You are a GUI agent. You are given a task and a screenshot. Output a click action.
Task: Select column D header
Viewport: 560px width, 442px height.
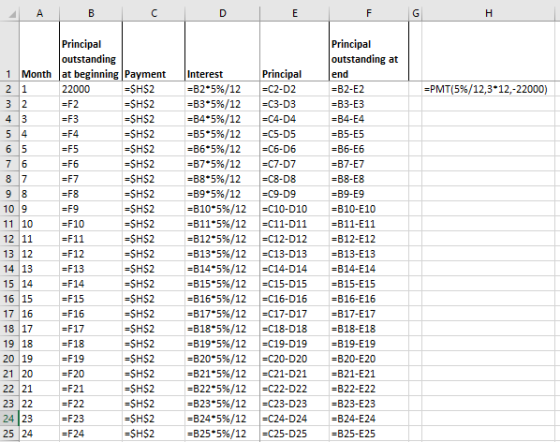pos(222,14)
